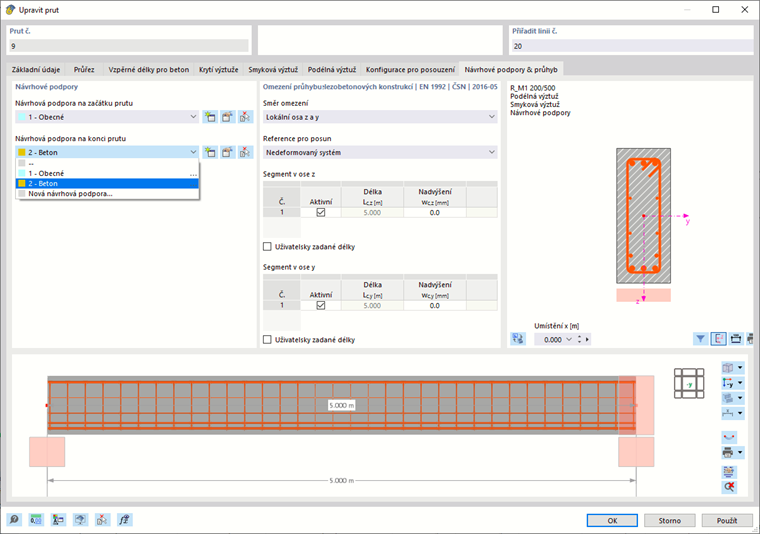
Task: Uncheck Aktivní for segment 1 in axis y
Action: click(x=321, y=305)
